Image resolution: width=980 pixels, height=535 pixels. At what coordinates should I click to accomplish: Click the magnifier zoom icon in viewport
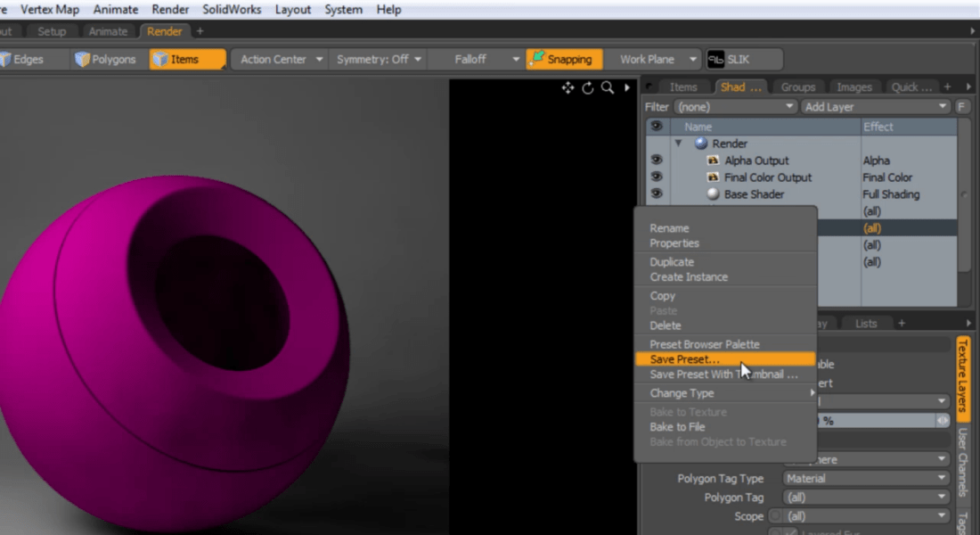point(607,88)
